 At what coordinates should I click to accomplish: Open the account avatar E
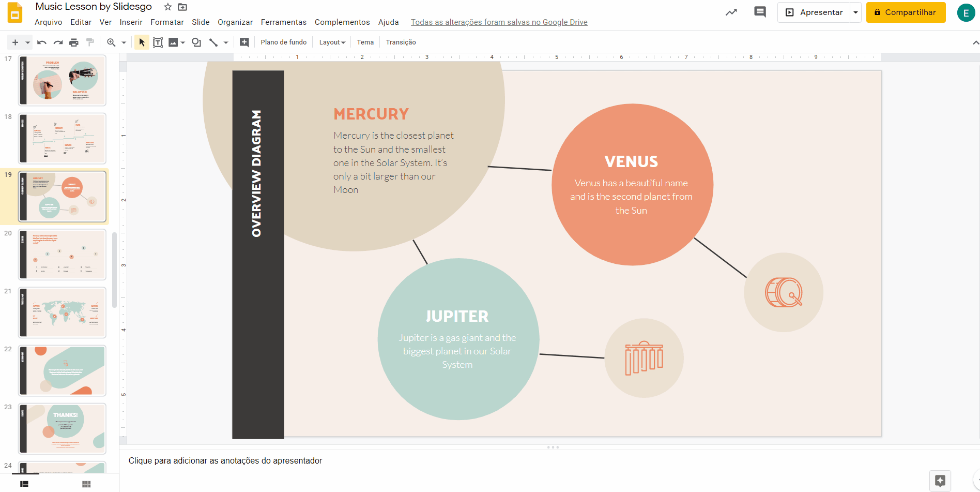click(966, 13)
